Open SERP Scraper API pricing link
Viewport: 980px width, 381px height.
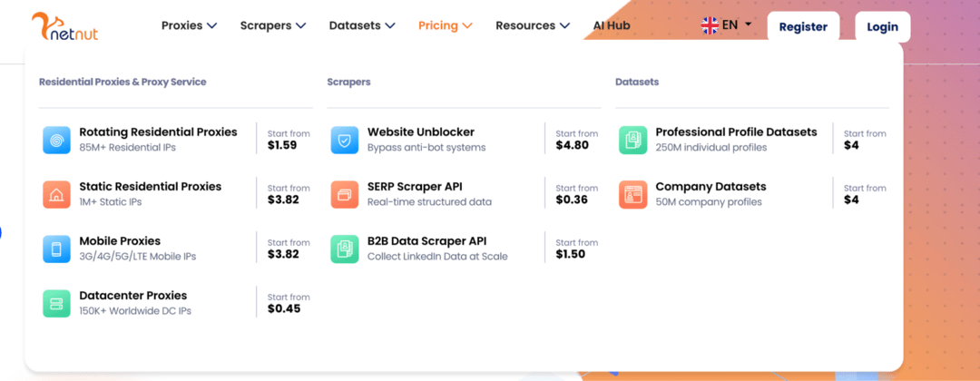tap(415, 186)
